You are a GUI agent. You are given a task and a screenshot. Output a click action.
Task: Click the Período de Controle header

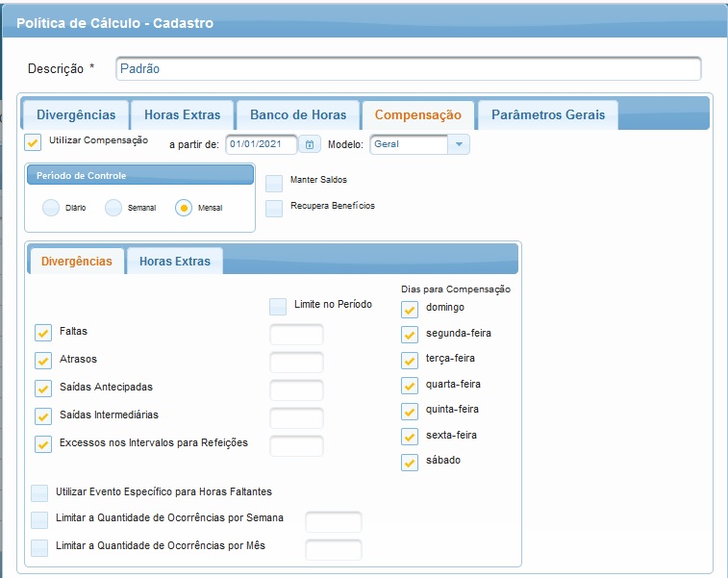[x=140, y=175]
